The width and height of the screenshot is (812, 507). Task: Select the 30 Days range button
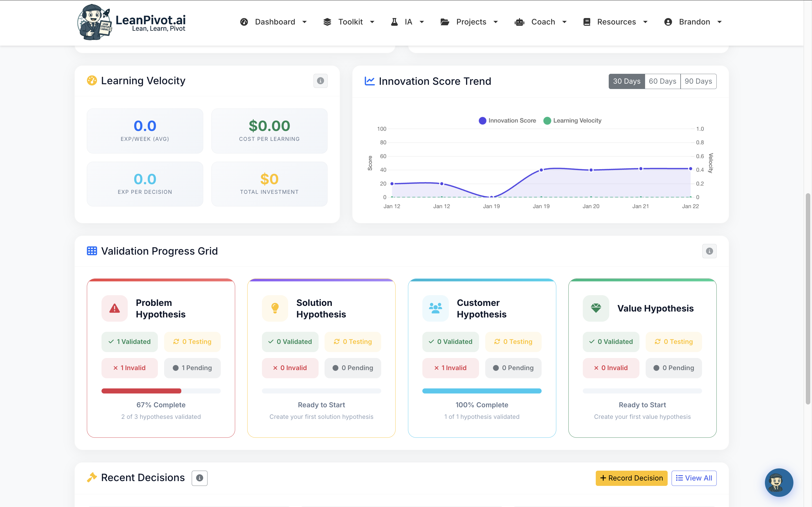[626, 81]
